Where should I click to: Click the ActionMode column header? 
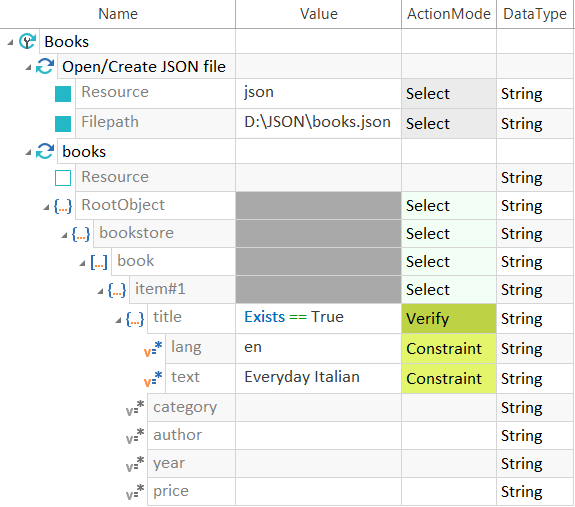(449, 14)
